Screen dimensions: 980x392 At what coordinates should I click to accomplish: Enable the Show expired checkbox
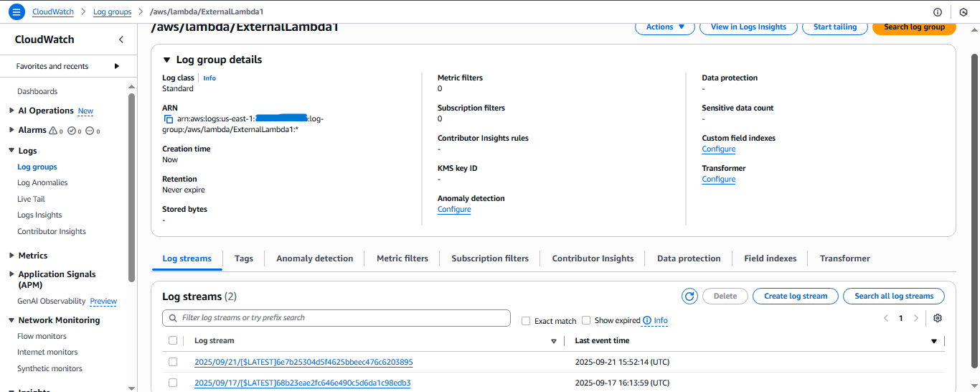[586, 320]
